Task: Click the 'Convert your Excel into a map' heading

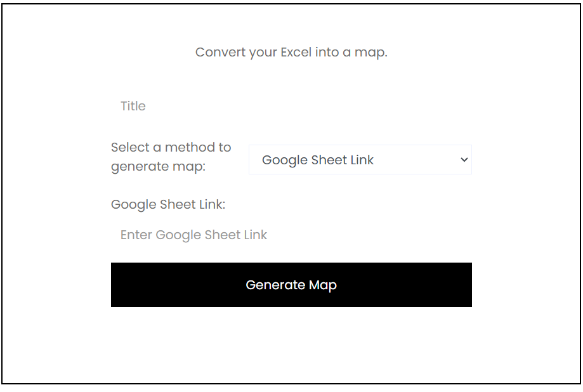Action: [291, 52]
